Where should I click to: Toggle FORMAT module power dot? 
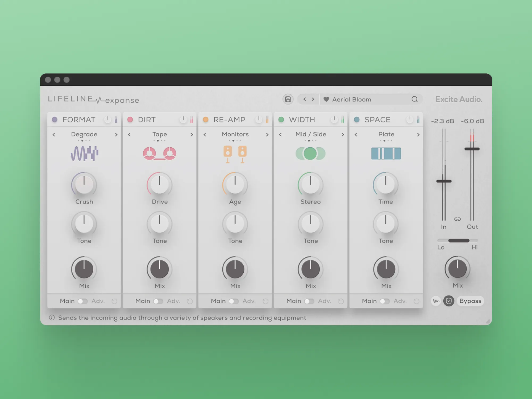point(55,120)
